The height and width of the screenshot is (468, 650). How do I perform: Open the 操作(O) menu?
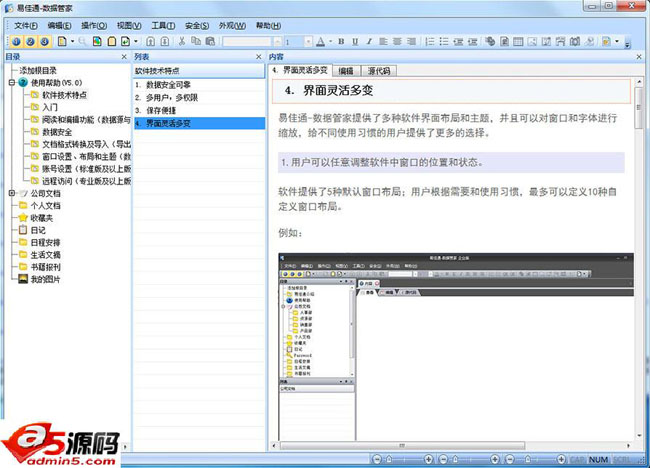click(x=94, y=26)
